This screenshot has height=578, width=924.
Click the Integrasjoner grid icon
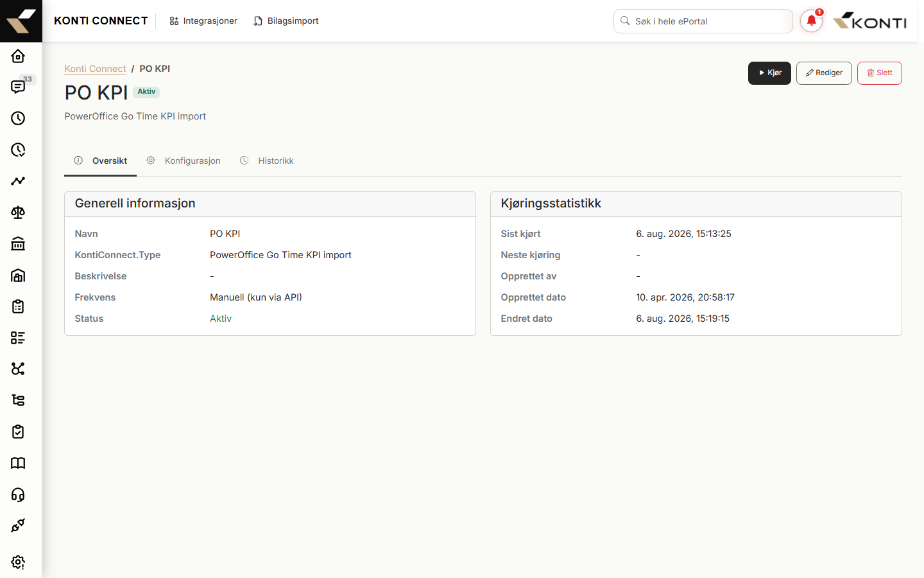click(174, 21)
